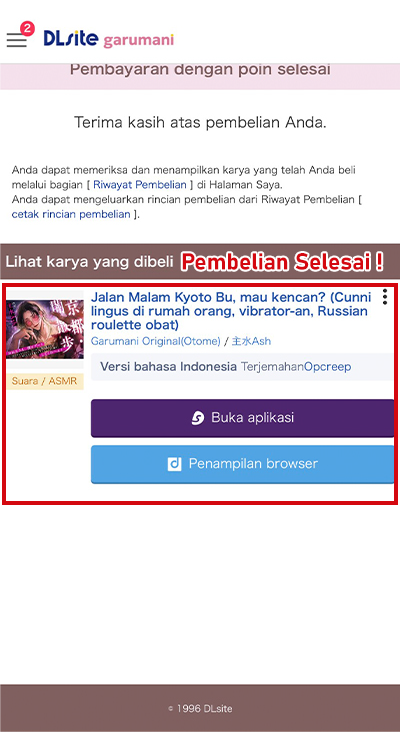The width and height of the screenshot is (401, 732).
Task: Open the Garumani Original(Otome) circle link
Action: pyautogui.click(x=155, y=341)
